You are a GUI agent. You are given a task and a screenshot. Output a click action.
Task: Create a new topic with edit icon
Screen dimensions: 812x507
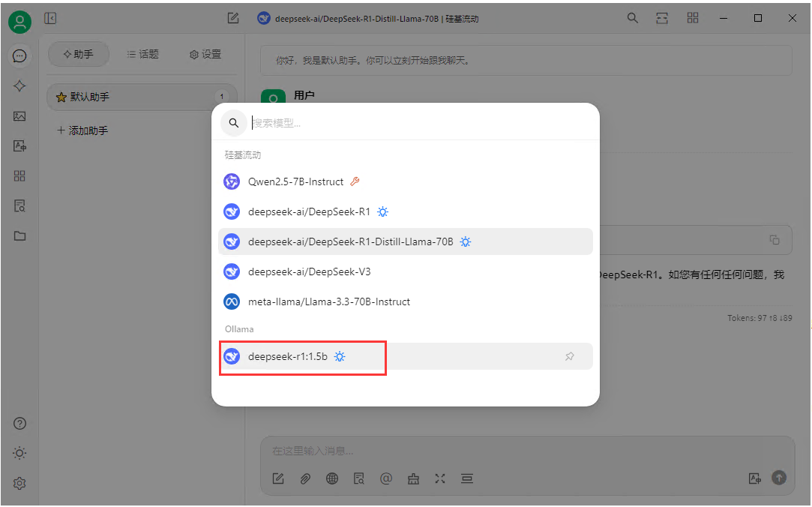[233, 18]
